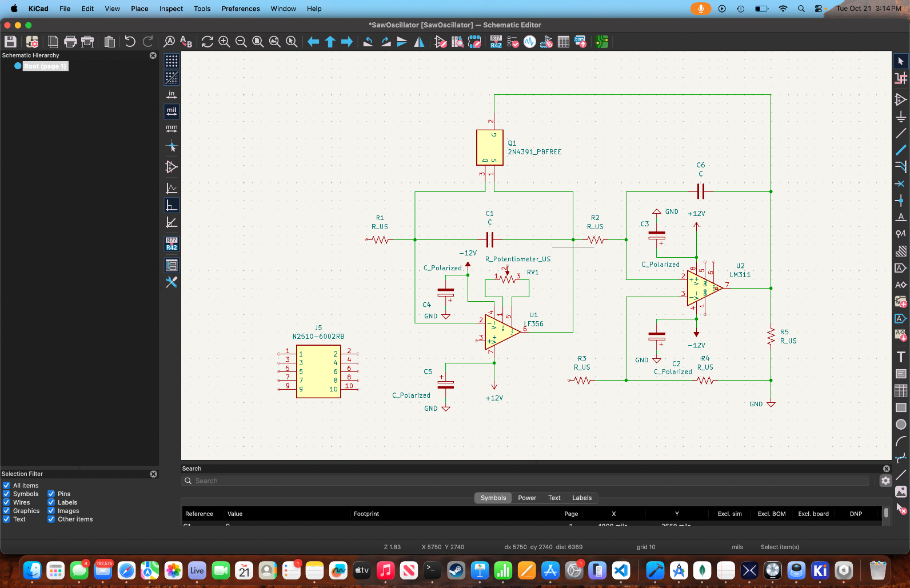Open search panel settings gear
Viewport: 910px width, 588px height.
click(885, 481)
